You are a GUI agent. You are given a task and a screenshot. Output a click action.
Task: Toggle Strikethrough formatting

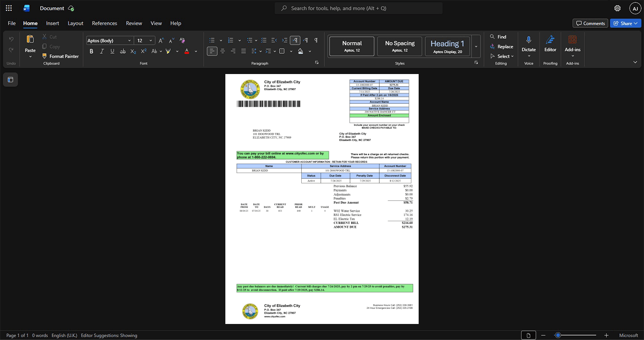(x=123, y=51)
